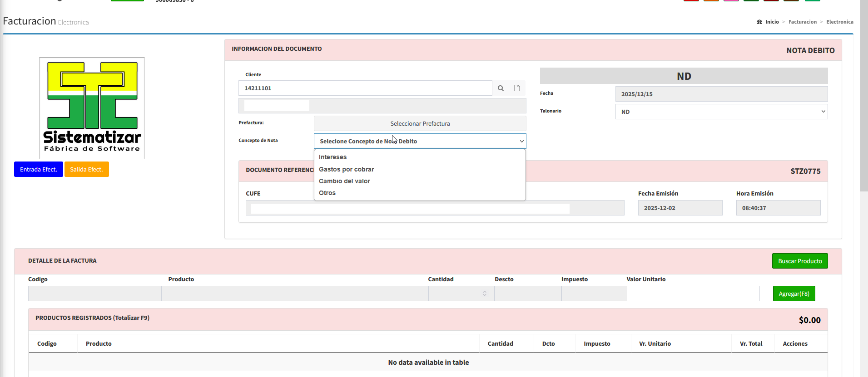Click into the Valor Unitario field
868x377 pixels.
pyautogui.click(x=693, y=294)
